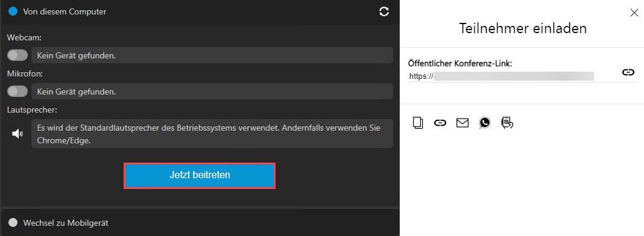
Task: Open the Mikrofon device selection field
Action: coord(212,92)
